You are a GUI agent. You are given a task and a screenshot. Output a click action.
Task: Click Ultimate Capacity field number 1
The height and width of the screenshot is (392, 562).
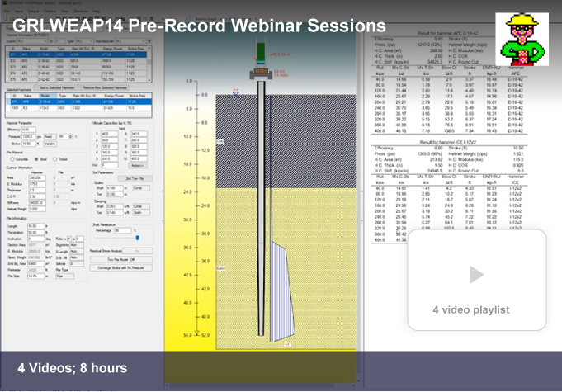(109, 134)
